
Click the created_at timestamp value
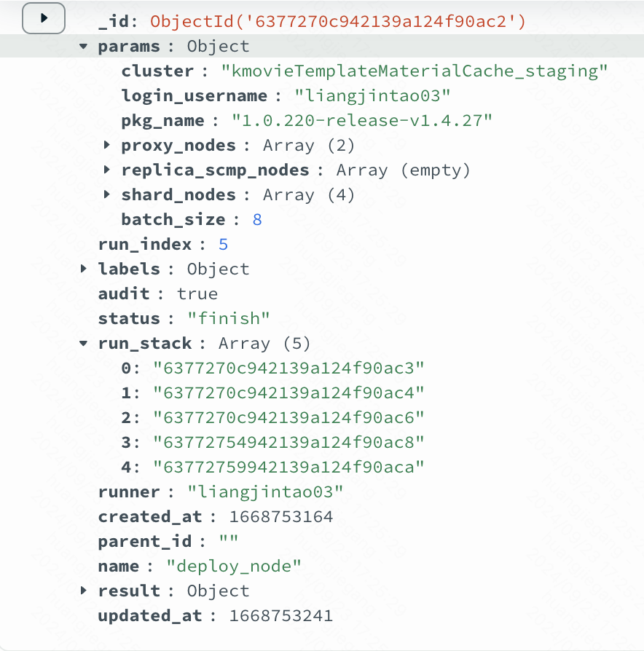coord(281,516)
